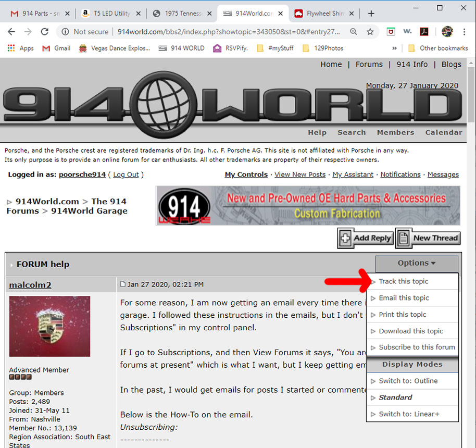Screen dimensions: 476x448
Task: Switch to the T5 LED Utility tab
Action: click(x=111, y=14)
